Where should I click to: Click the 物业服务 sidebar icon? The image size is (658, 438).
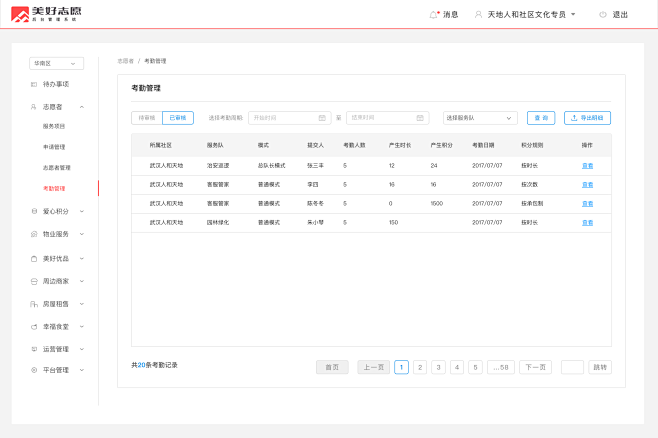pyautogui.click(x=34, y=234)
